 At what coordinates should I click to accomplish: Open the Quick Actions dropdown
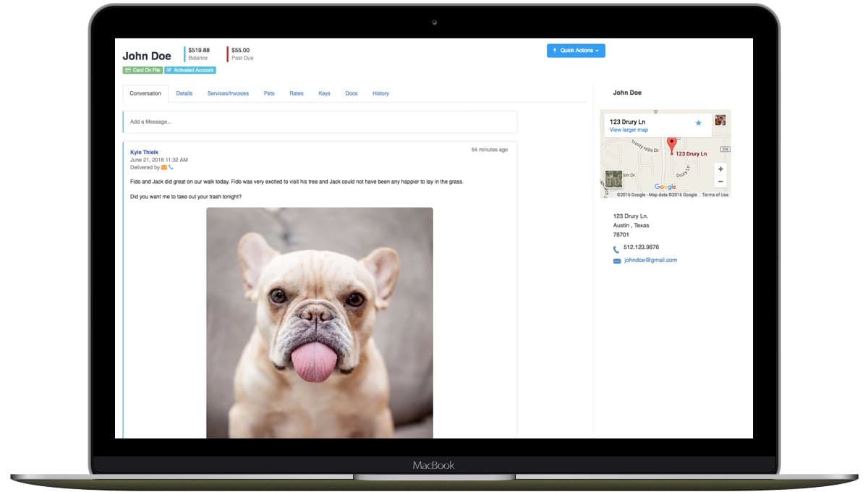[576, 51]
